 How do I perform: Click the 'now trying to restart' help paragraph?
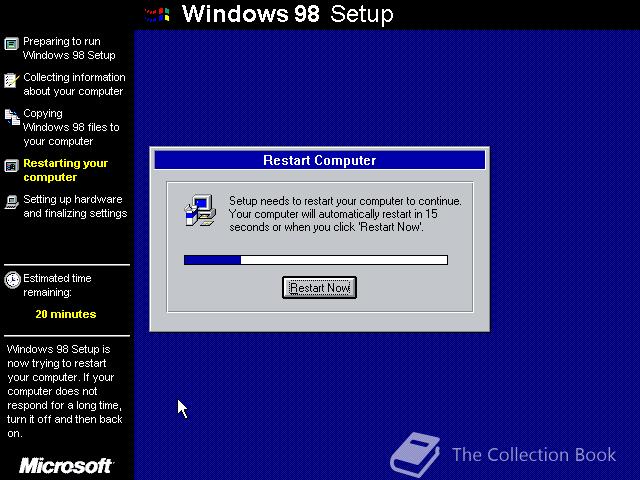[x=64, y=391]
